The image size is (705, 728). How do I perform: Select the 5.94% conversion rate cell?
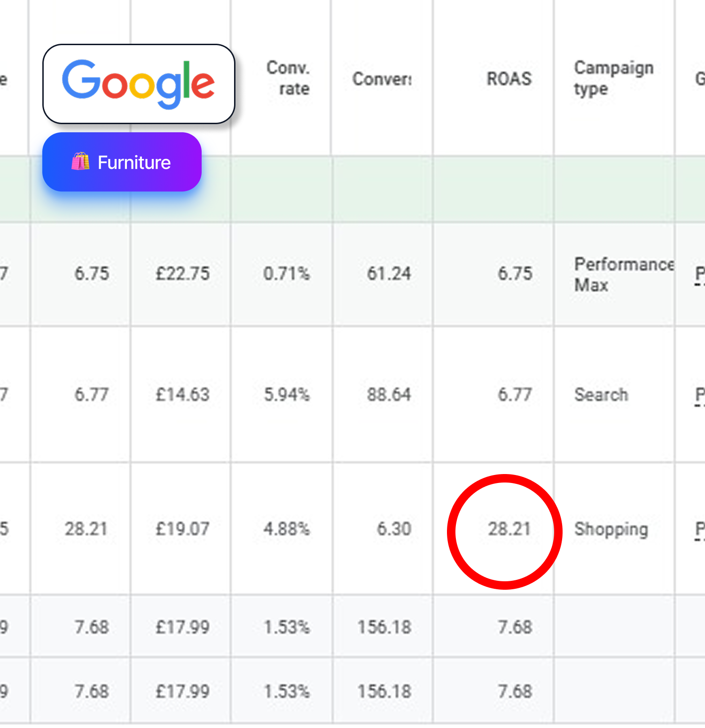[x=287, y=394]
